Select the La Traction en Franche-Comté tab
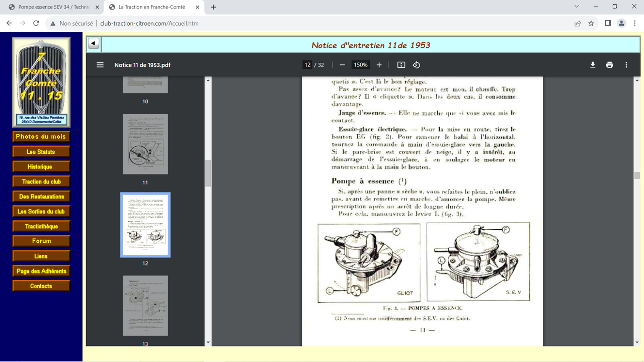The image size is (644, 362). 154,7
